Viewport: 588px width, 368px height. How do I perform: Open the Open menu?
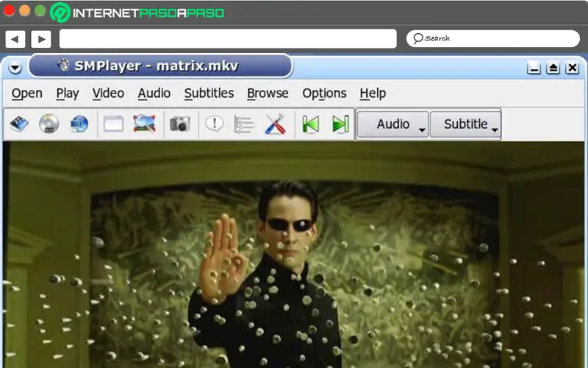pyautogui.click(x=26, y=93)
